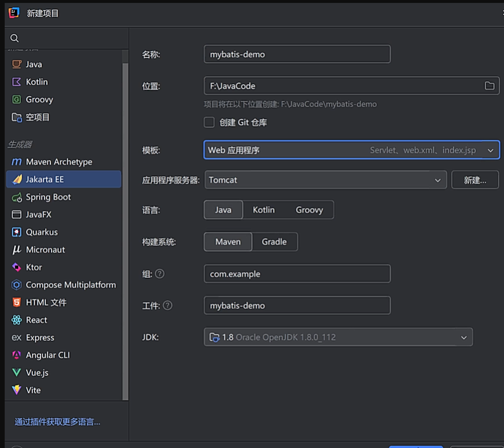
Task: Select the Spring Boot generator icon
Action: tap(17, 197)
